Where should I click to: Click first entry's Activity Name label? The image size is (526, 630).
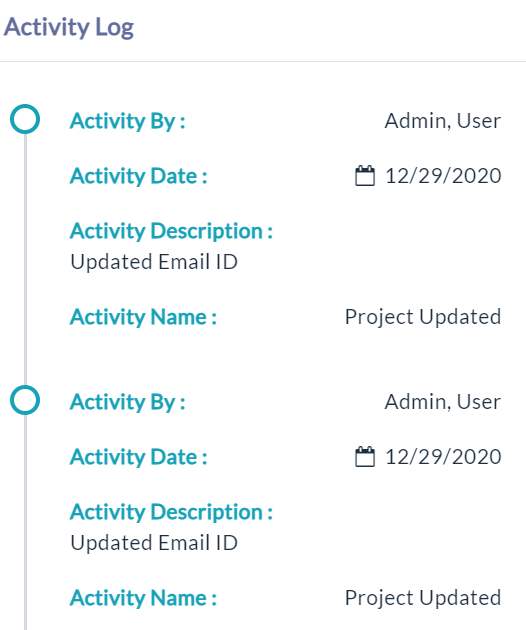143,317
